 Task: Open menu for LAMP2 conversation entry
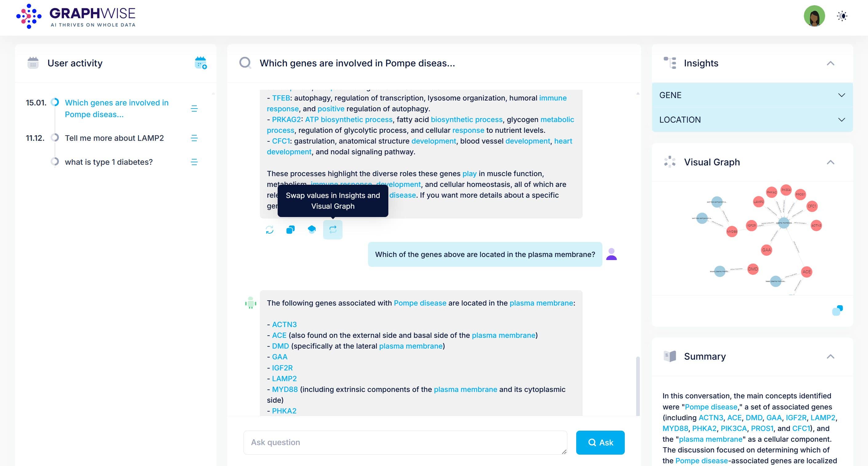coord(194,138)
